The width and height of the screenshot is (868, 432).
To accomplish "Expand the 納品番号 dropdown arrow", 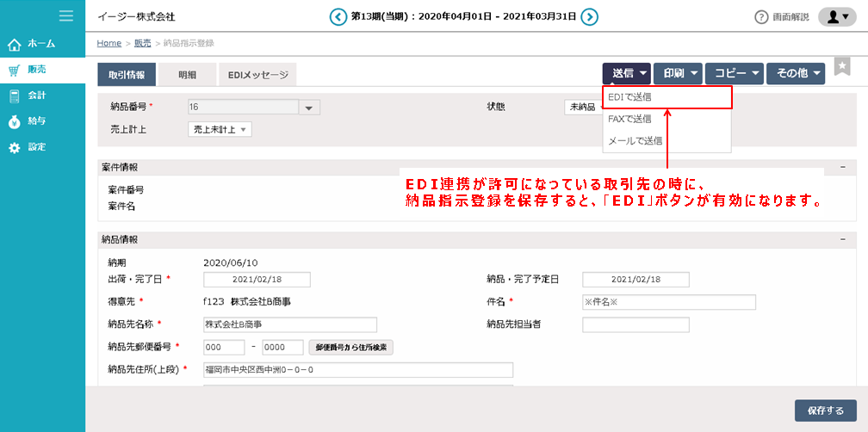I will pos(309,108).
